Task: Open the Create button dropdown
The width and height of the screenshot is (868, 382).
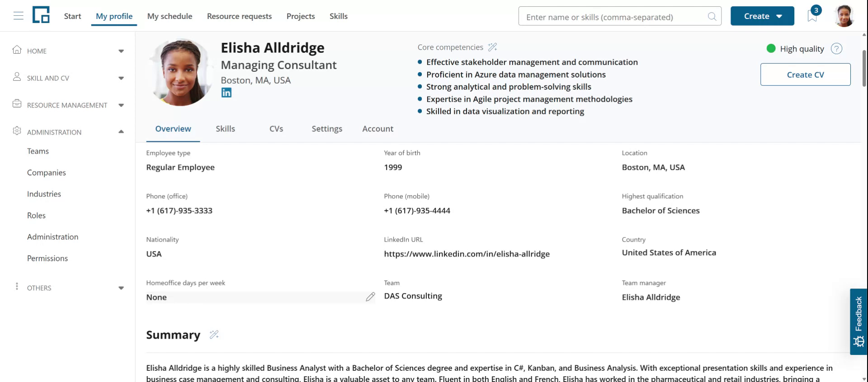Action: (762, 16)
